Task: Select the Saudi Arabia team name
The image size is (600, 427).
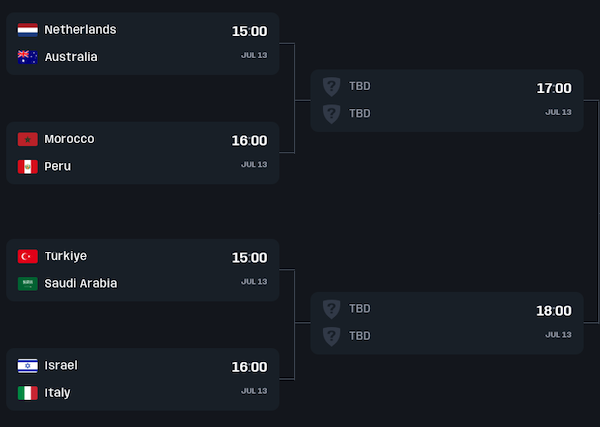Action: 81,283
